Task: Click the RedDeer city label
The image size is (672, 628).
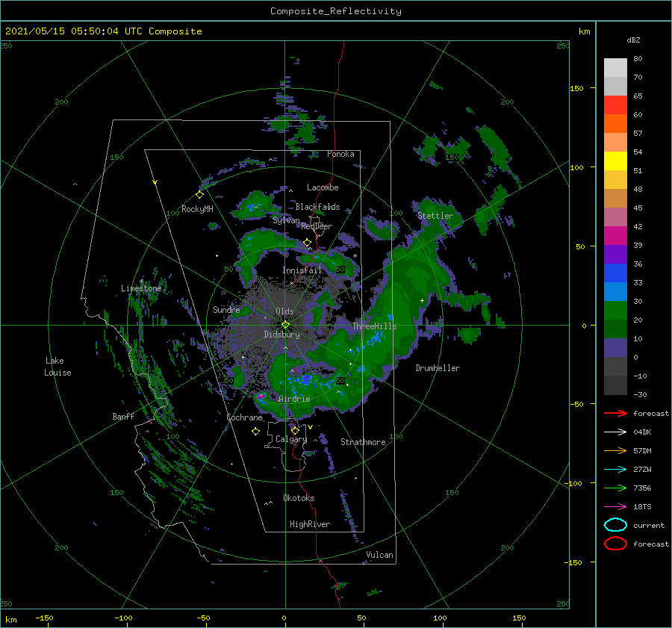Action: click(317, 226)
